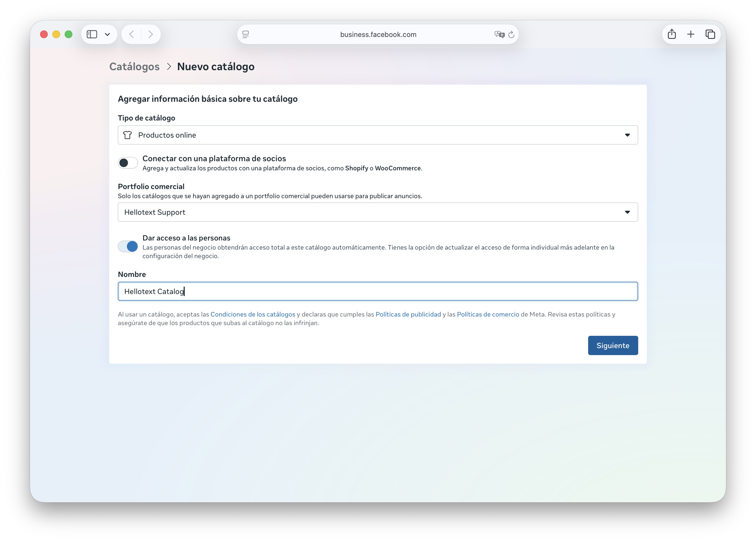Click the Nombre text field

click(x=378, y=291)
